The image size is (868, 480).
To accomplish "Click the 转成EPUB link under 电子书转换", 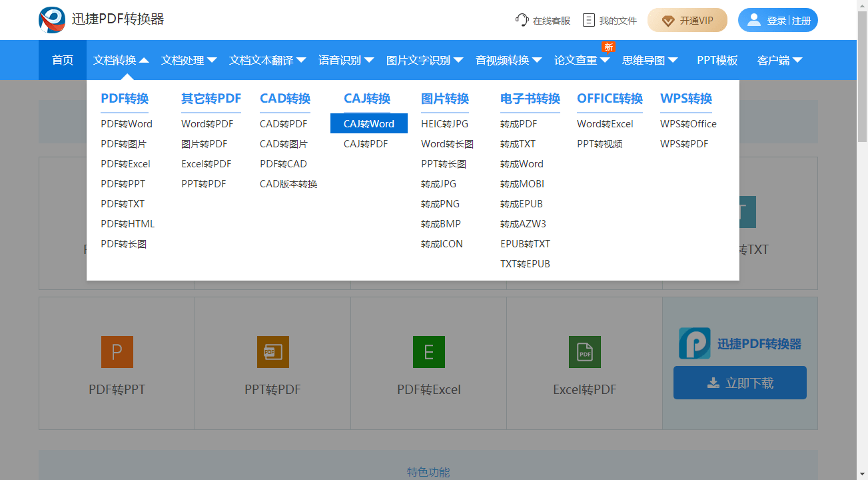I will 521,203.
